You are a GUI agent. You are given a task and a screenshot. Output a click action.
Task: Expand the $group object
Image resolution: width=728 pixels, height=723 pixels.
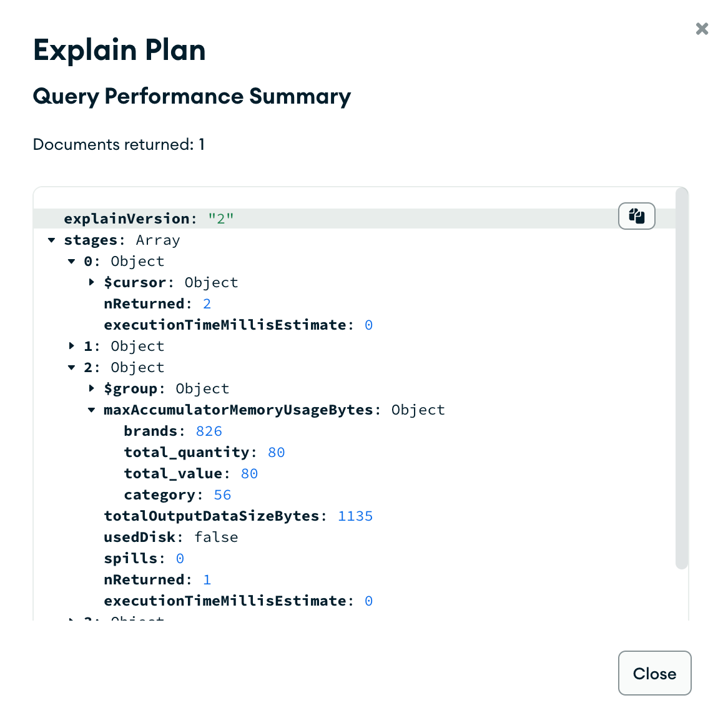pos(92,388)
